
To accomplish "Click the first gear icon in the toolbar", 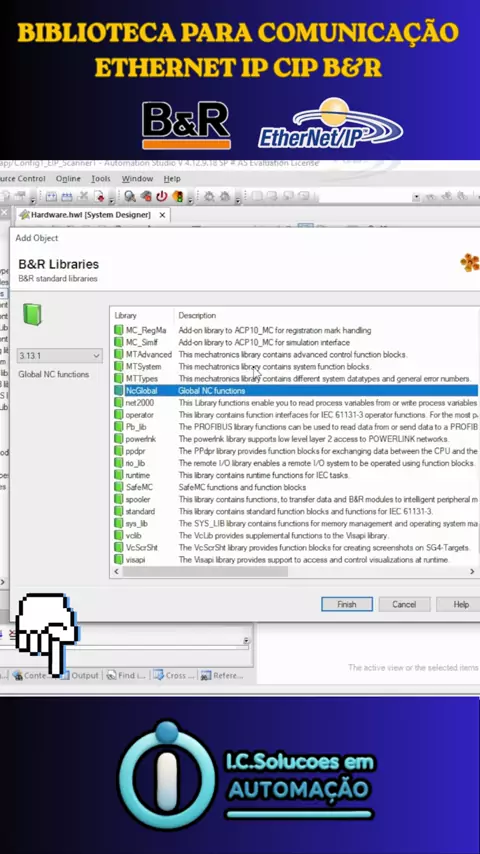I will tap(209, 197).
